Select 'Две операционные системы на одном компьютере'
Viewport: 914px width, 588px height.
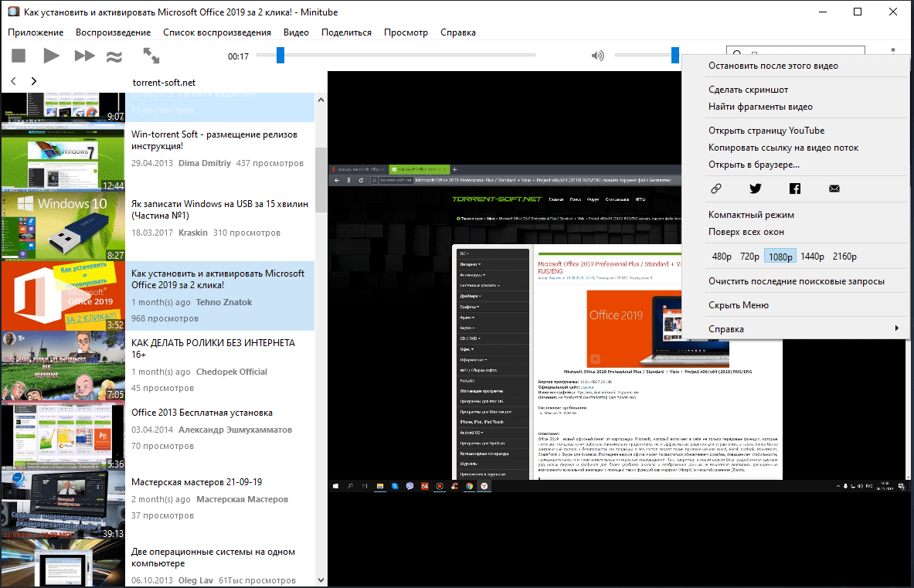(213, 558)
